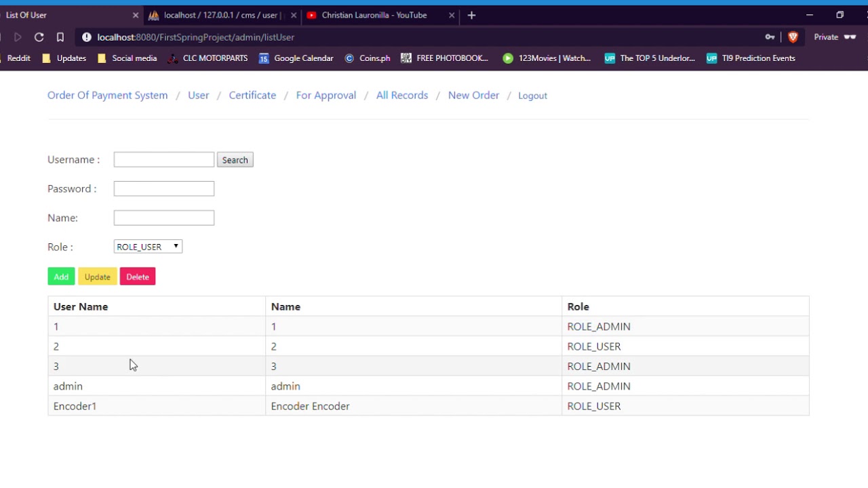
Task: Close the phpMyAdmin localhost tab
Action: tap(294, 15)
